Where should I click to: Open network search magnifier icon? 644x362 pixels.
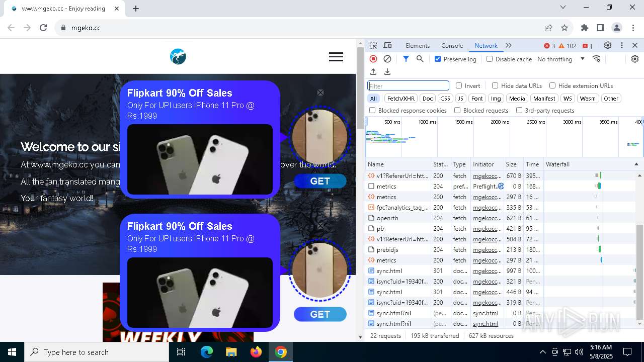coord(420,59)
